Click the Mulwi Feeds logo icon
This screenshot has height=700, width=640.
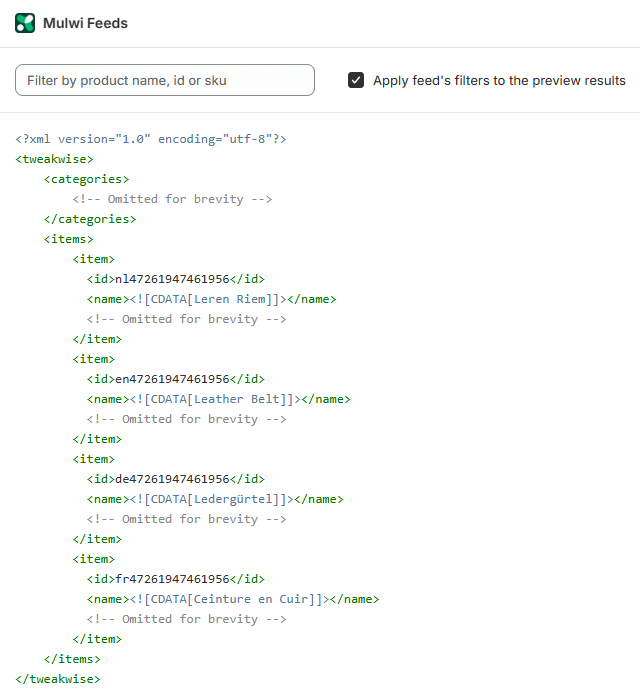25,23
